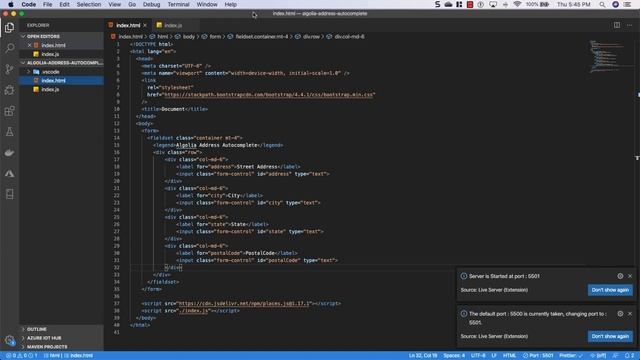This screenshot has width=640, height=360.
Task: Close index.html in Open Editors list
Action: pos(29,45)
